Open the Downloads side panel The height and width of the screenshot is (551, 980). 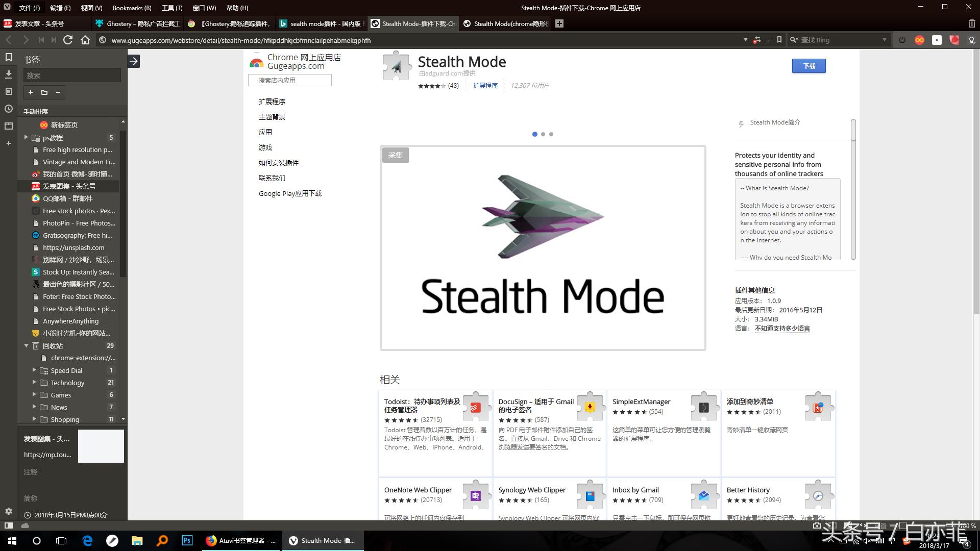(x=8, y=74)
